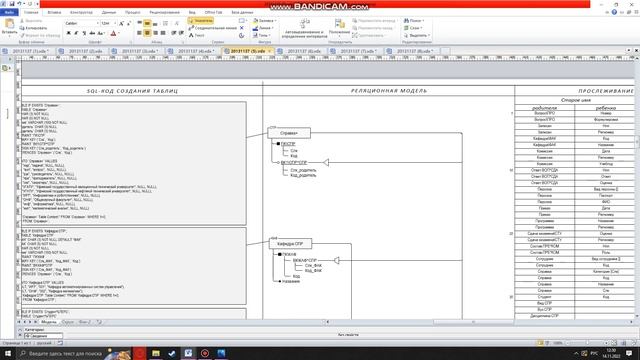Open the change case Aa dropdown
The height and width of the screenshot is (360, 640).
101,33
